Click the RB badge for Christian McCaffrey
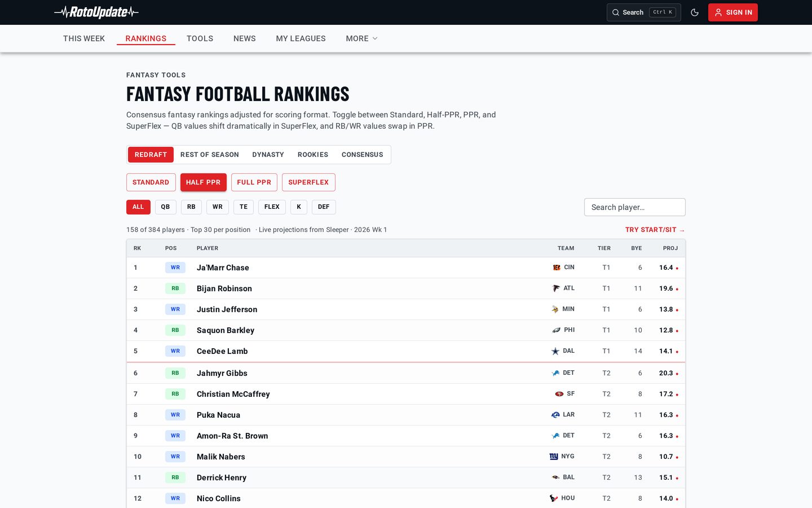 pyautogui.click(x=175, y=394)
